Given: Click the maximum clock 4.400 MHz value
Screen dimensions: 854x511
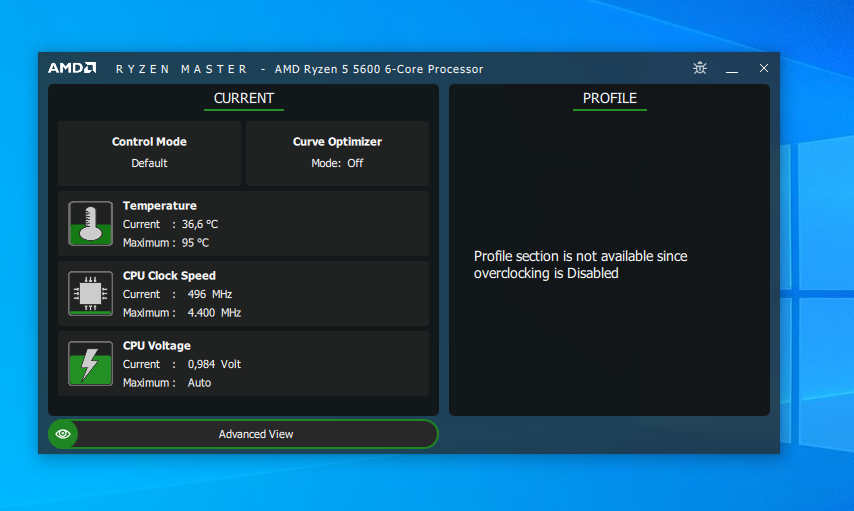Looking at the screenshot, I should 214,313.
